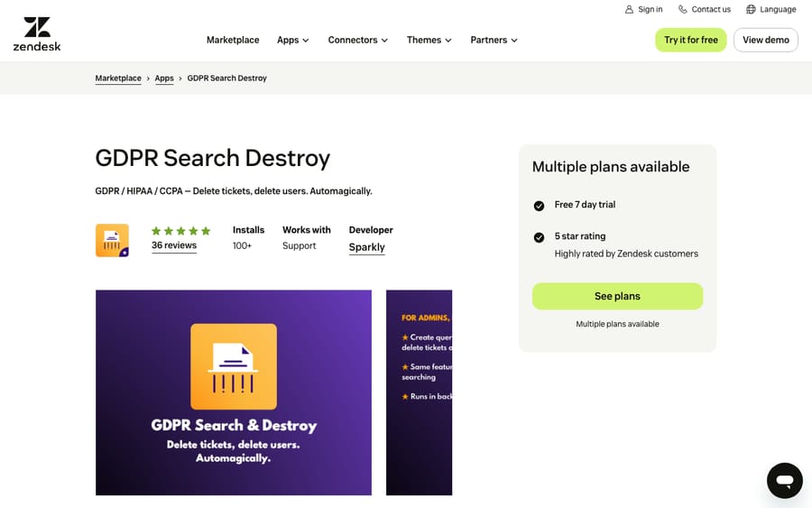This screenshot has width=812, height=508.
Task: Click the Sign in person icon
Action: [x=629, y=9]
